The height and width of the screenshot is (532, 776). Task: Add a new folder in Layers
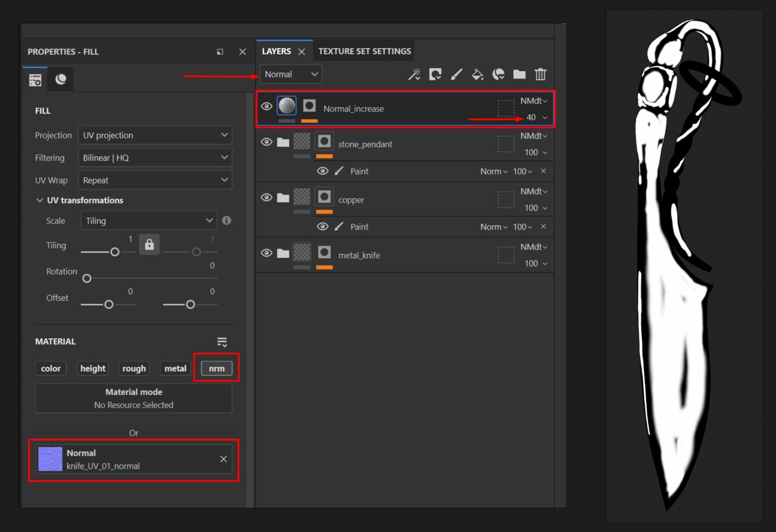pyautogui.click(x=519, y=74)
